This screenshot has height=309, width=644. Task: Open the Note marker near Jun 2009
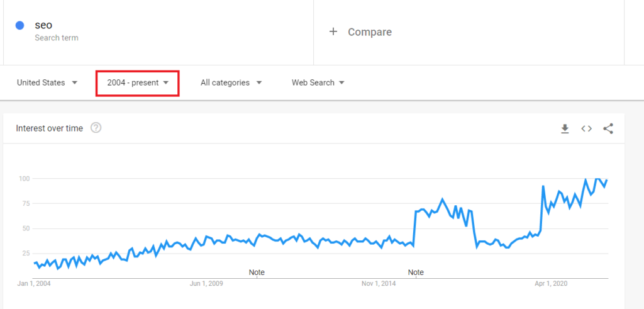pyautogui.click(x=257, y=272)
